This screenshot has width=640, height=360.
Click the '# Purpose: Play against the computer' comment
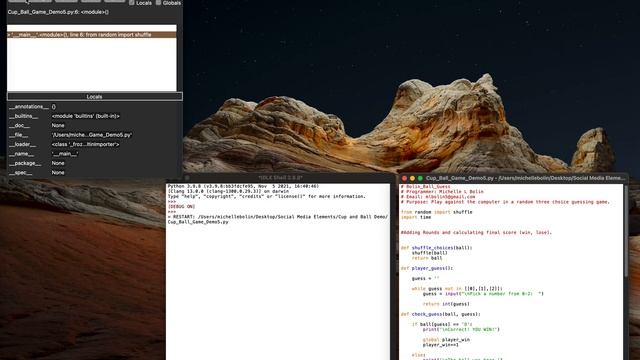coord(505,202)
